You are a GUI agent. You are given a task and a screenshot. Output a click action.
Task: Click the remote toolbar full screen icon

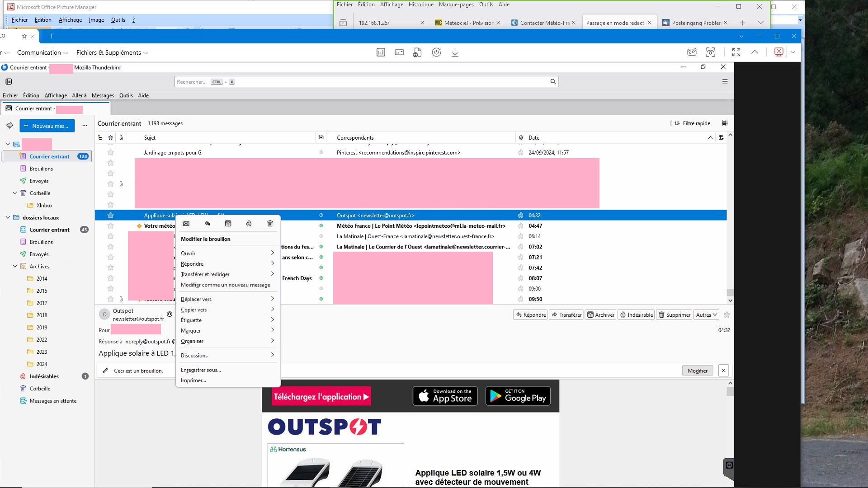pyautogui.click(x=736, y=52)
